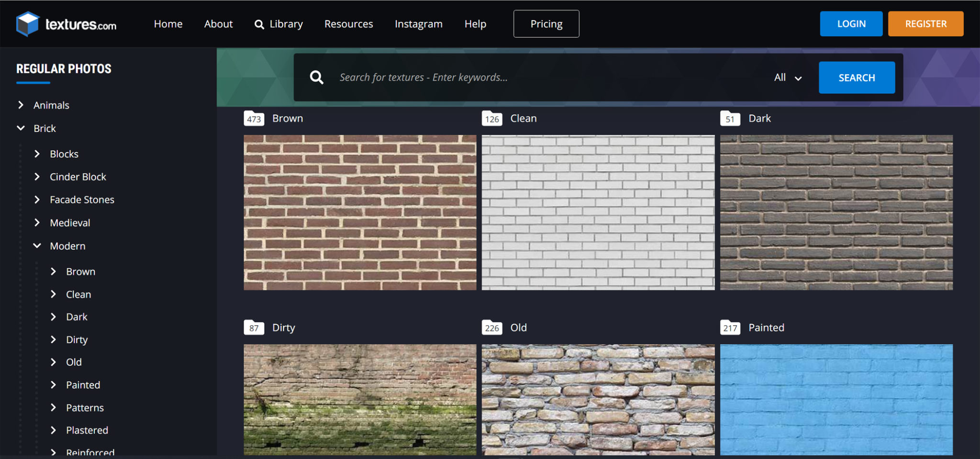Click the LOGIN button
This screenshot has width=980, height=459.
pos(851,23)
